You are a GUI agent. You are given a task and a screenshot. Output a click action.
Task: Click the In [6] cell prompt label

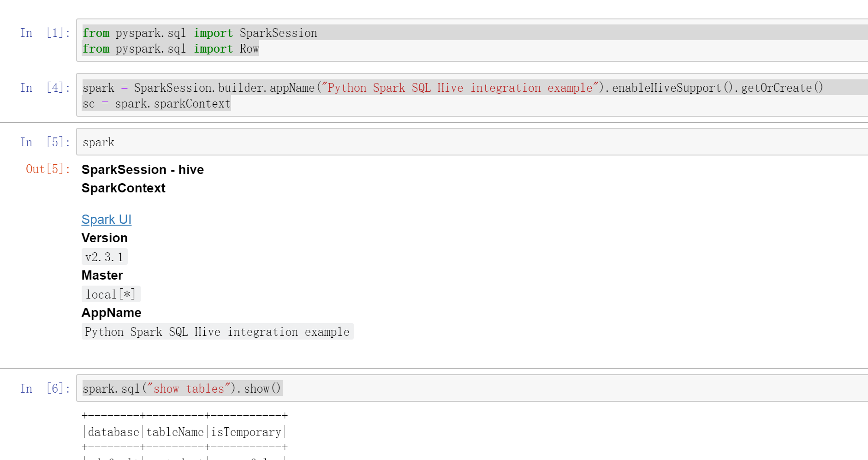point(44,388)
